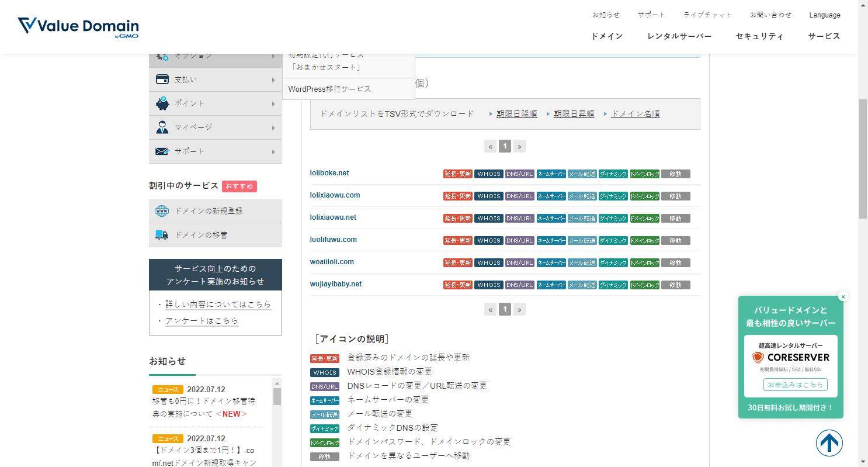Open the お問い合わせ header link
Image resolution: width=868 pixels, height=467 pixels.
pyautogui.click(x=771, y=15)
